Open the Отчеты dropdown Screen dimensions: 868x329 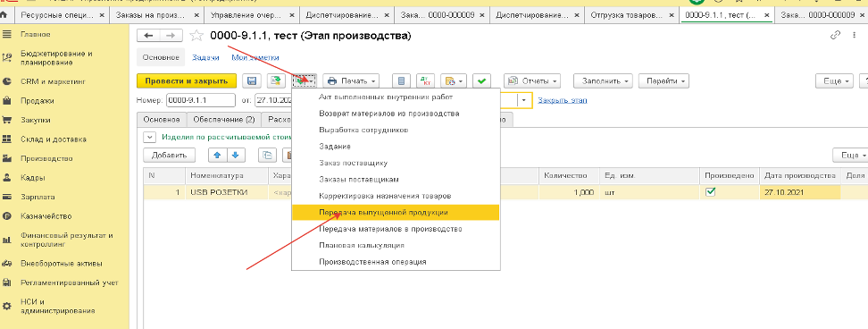pyautogui.click(x=532, y=80)
